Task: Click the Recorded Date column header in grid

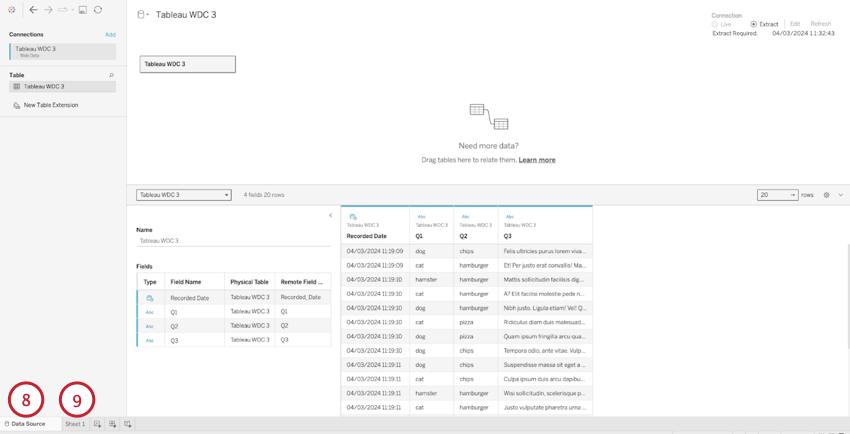Action: (366, 236)
